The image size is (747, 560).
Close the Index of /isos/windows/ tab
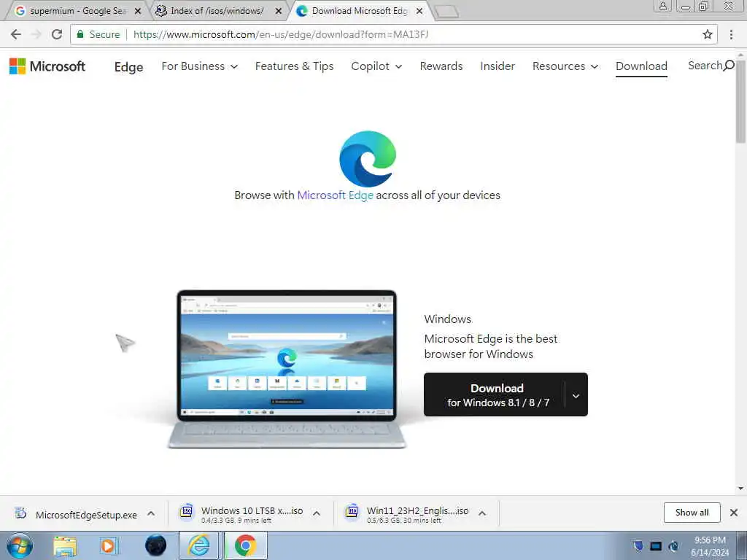click(x=279, y=11)
